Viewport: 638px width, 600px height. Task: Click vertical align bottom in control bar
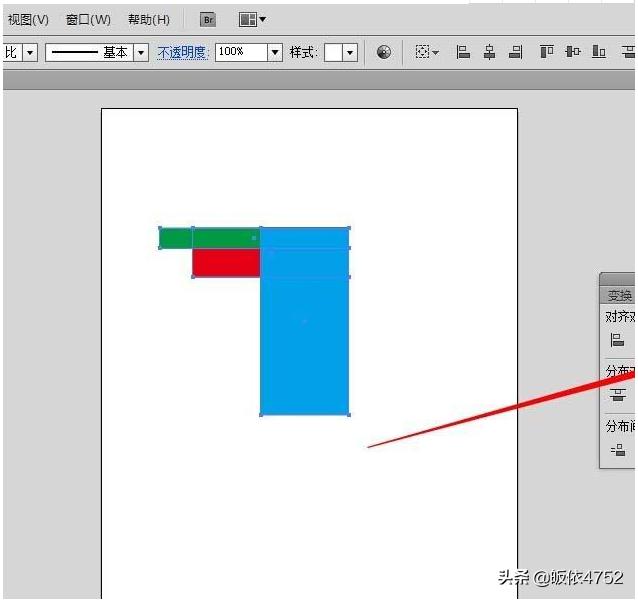[x=599, y=52]
